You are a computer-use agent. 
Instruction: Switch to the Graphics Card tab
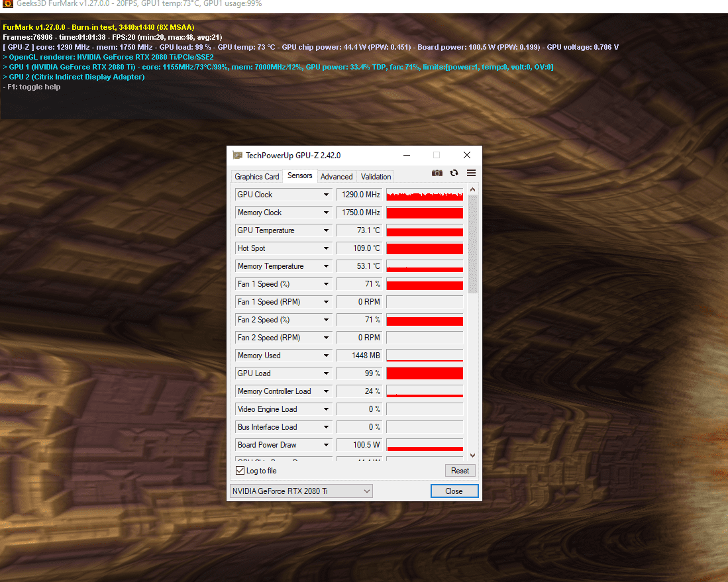pos(257,177)
